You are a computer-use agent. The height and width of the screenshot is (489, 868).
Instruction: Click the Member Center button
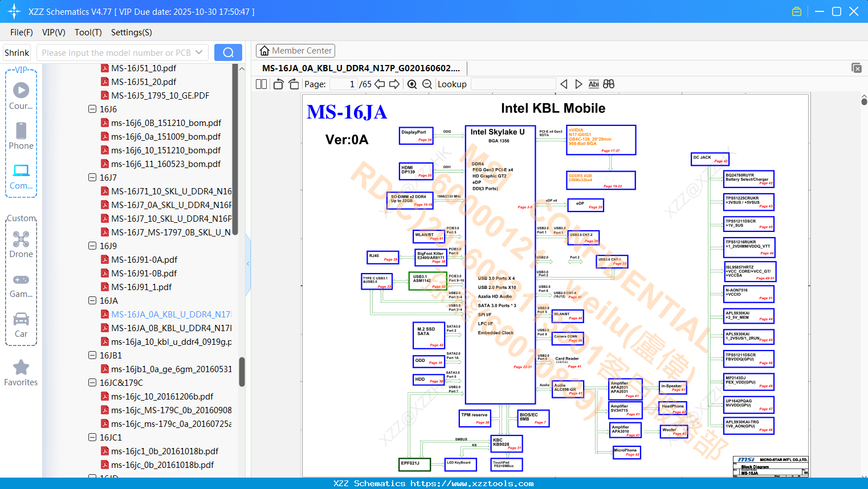click(295, 50)
